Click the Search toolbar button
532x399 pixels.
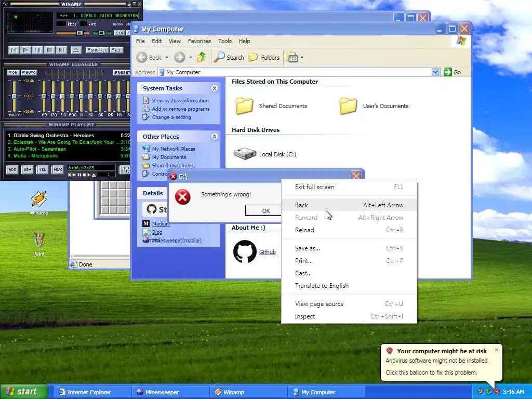point(229,57)
